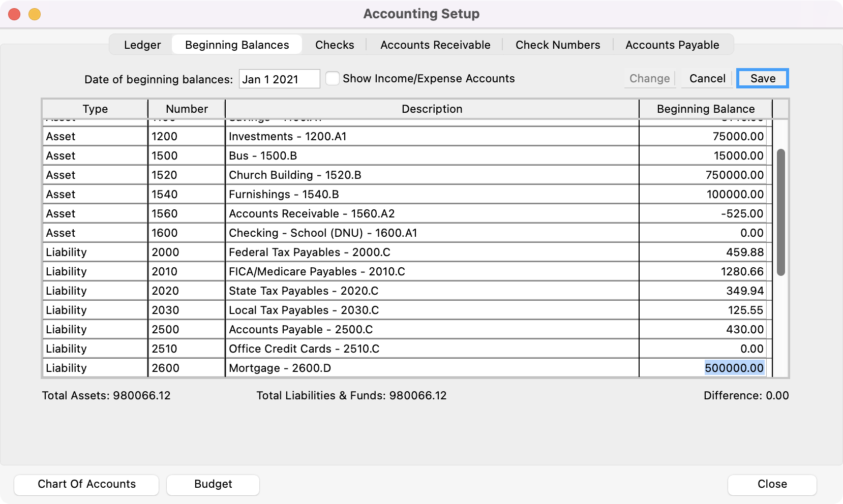Click the Accounts Receivable -525.00 balance
843x504 pixels.
[x=705, y=214]
